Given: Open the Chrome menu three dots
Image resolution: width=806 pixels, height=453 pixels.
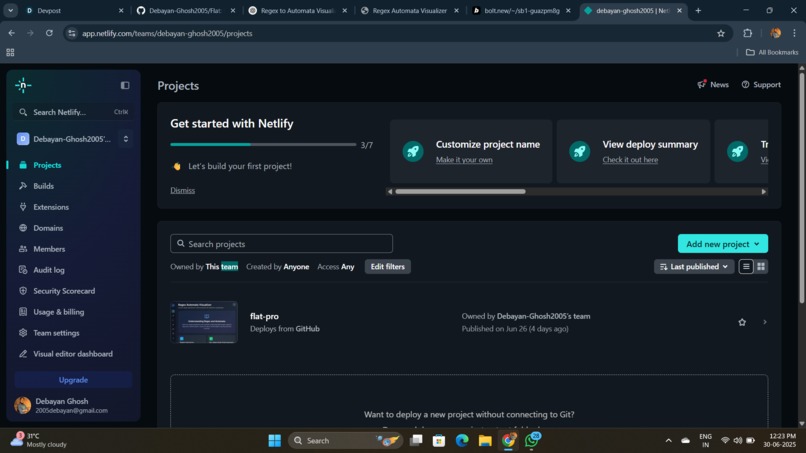Looking at the screenshot, I should pos(794,33).
